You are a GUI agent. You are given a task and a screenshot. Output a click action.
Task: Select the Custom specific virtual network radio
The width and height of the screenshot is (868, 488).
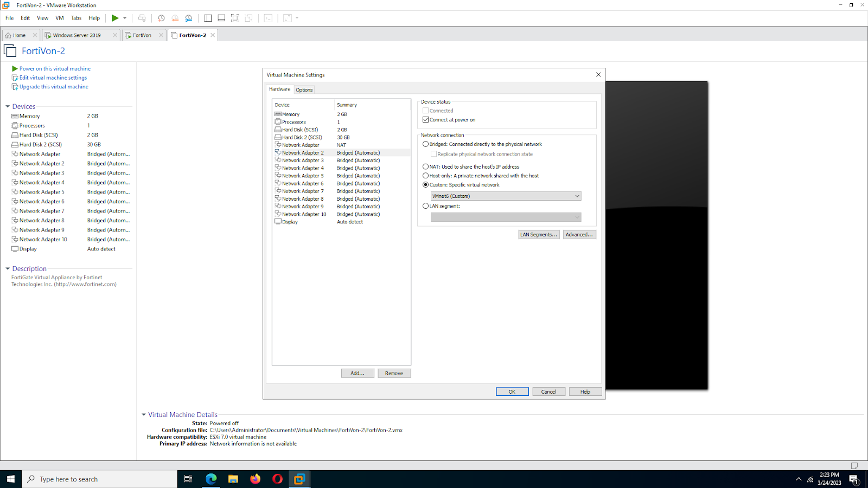425,185
